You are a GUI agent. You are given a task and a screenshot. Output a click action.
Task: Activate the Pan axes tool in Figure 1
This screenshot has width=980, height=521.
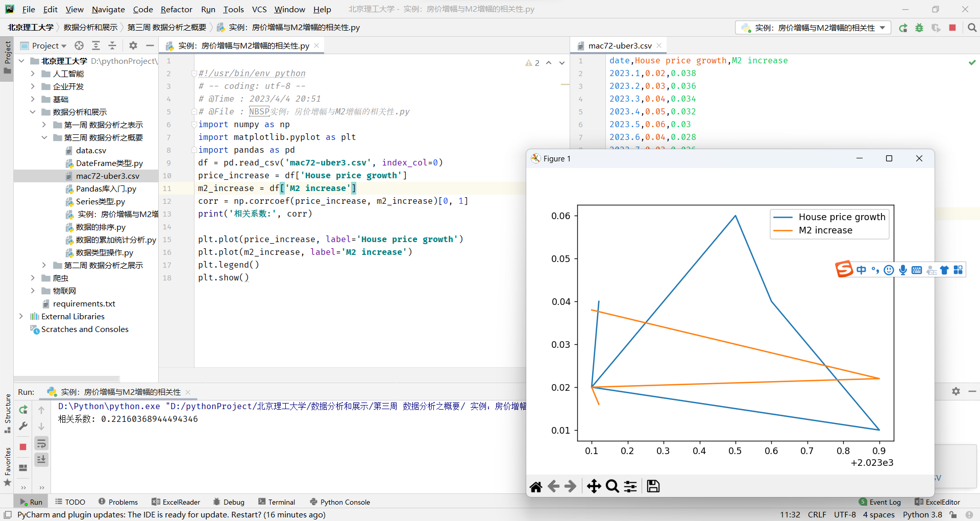point(594,486)
